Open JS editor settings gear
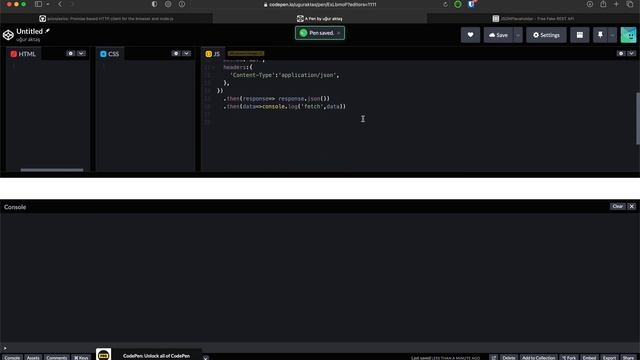 tap(621, 53)
